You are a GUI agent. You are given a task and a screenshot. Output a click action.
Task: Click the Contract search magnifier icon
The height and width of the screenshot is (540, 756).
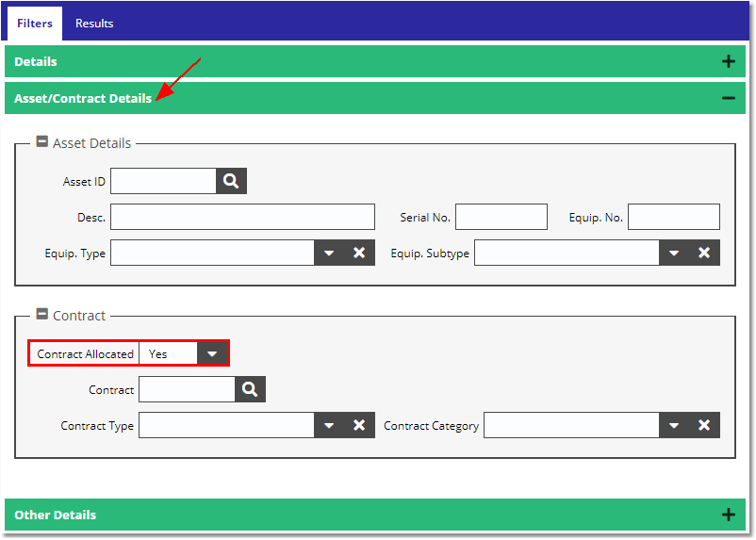click(250, 389)
